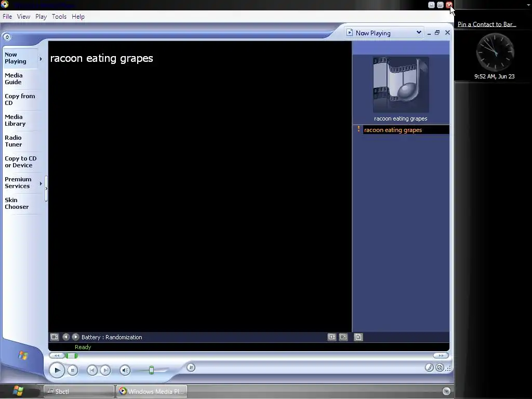Open the Now Playing playlist dropdown
Image resolution: width=532 pixels, height=399 pixels.
point(419,33)
